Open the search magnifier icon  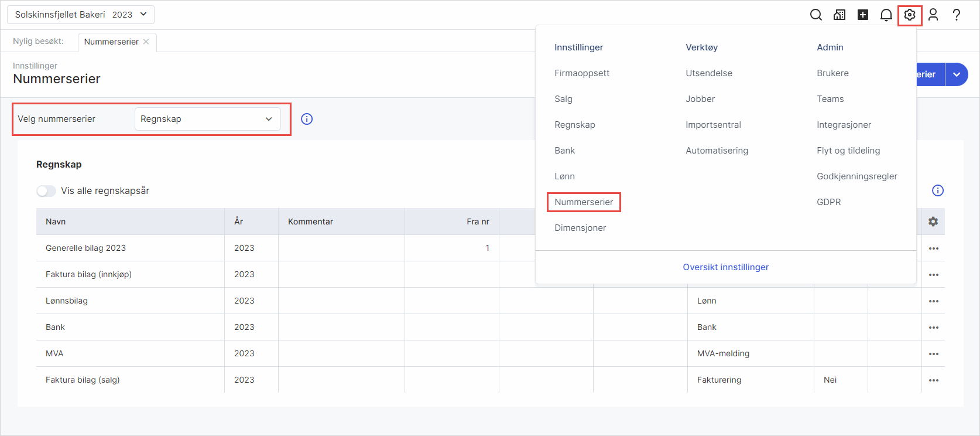(815, 15)
